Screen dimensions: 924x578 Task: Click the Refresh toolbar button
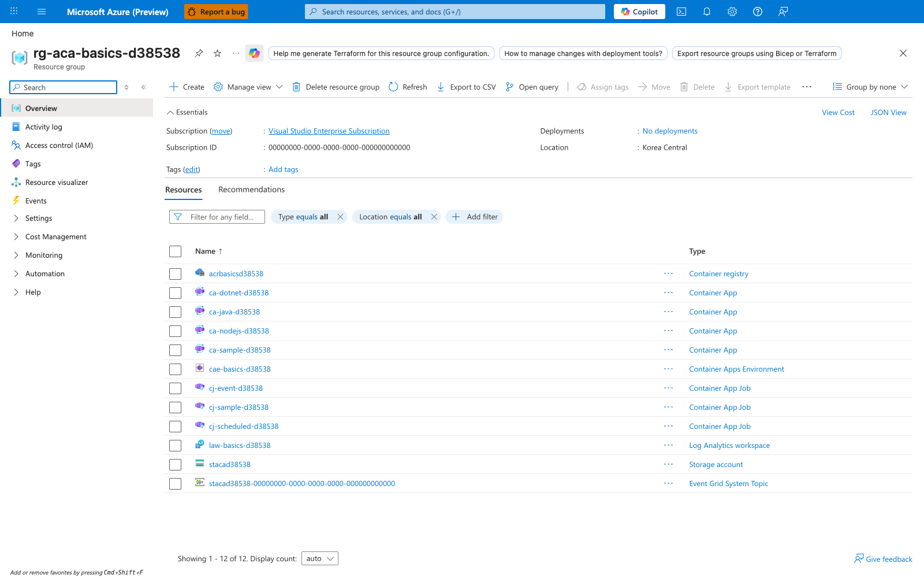tap(408, 87)
